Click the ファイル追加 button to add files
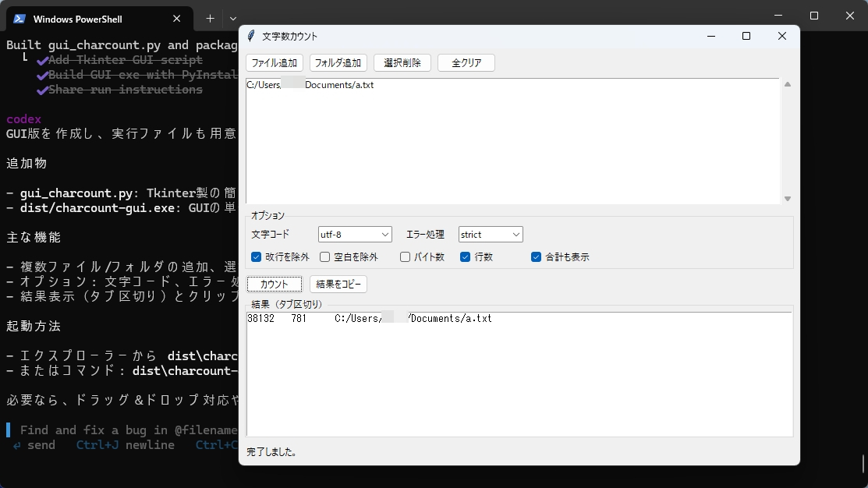Image resolution: width=868 pixels, height=488 pixels. [x=274, y=62]
